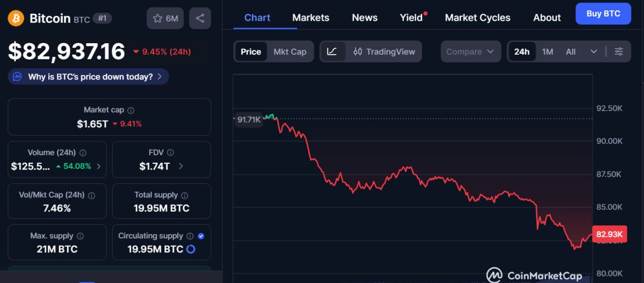644x283 pixels.
Task: Open the share icon button
Action: pyautogui.click(x=200, y=19)
